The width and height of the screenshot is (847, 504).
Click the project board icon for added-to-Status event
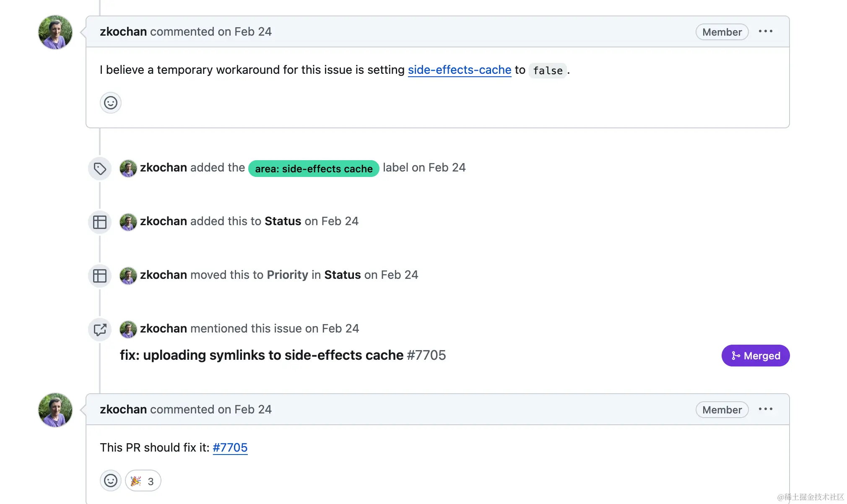(x=100, y=222)
